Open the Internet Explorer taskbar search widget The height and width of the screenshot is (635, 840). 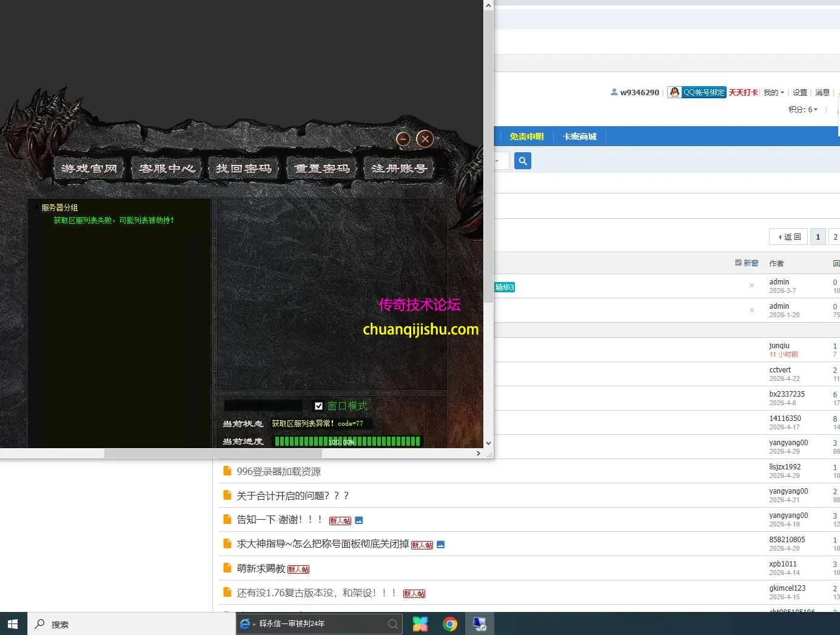[x=319, y=623]
